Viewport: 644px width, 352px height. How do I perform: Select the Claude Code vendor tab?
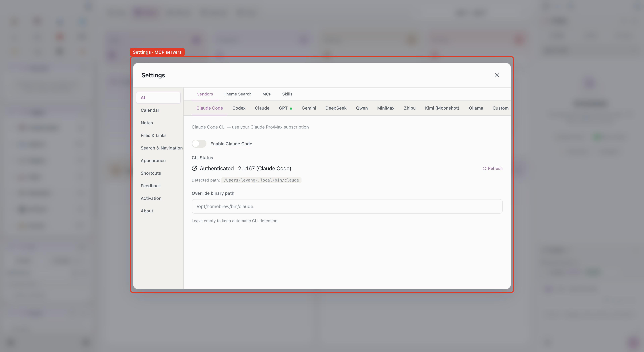(209, 108)
